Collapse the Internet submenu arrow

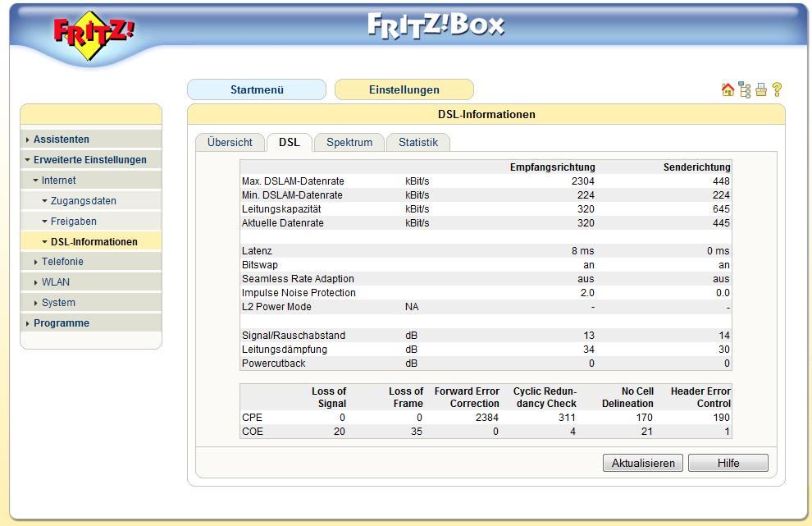coord(35,181)
